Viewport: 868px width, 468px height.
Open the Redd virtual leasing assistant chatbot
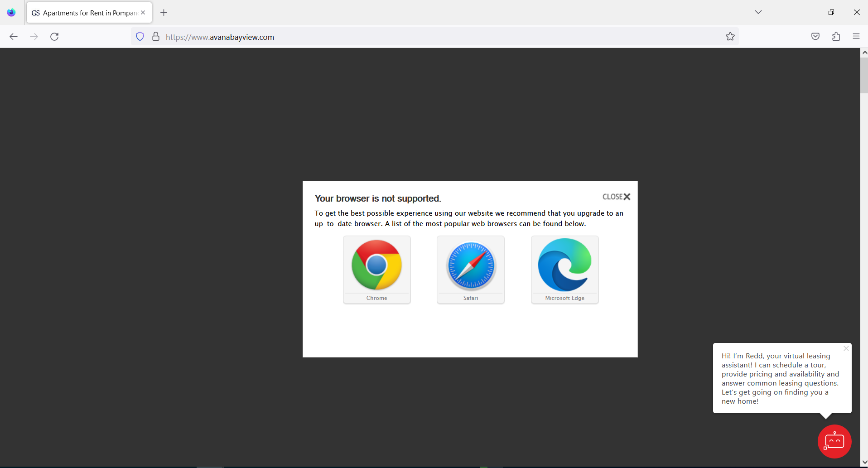coord(834,441)
